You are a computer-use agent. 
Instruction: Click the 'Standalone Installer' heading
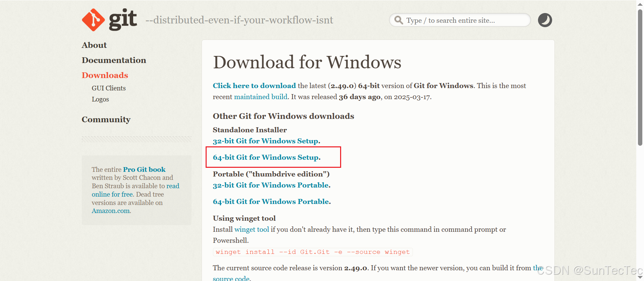250,130
